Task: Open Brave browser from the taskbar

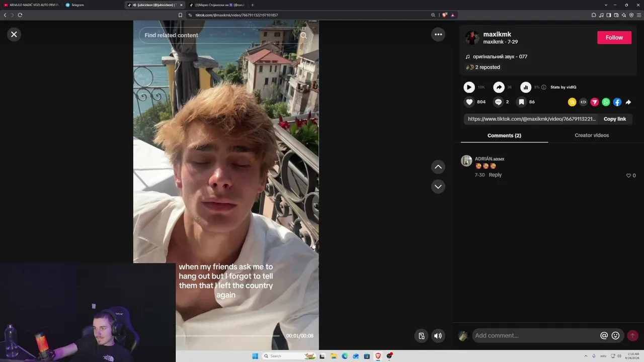Action: tap(378, 356)
